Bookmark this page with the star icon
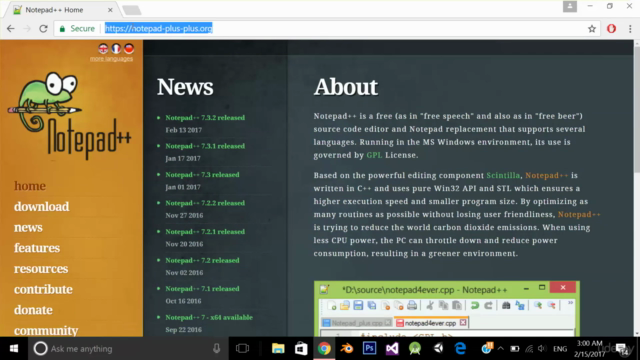This screenshot has height=360, width=640. [x=592, y=29]
